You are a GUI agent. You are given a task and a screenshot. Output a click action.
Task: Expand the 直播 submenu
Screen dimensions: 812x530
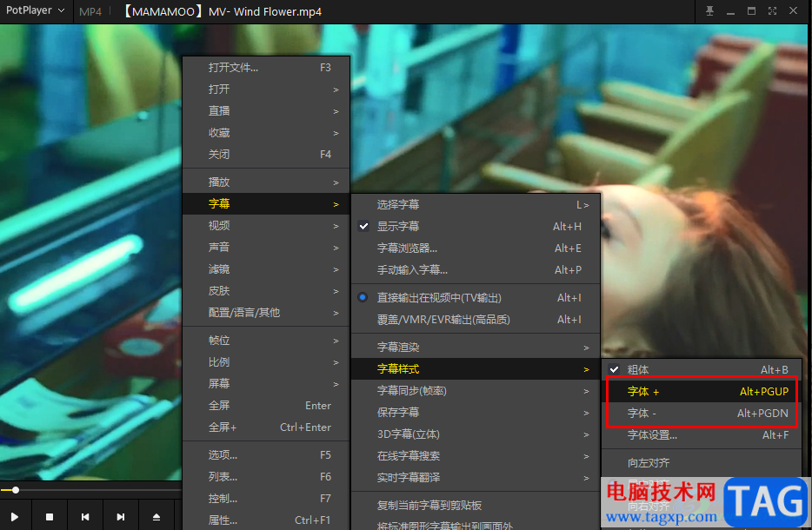coord(266,110)
